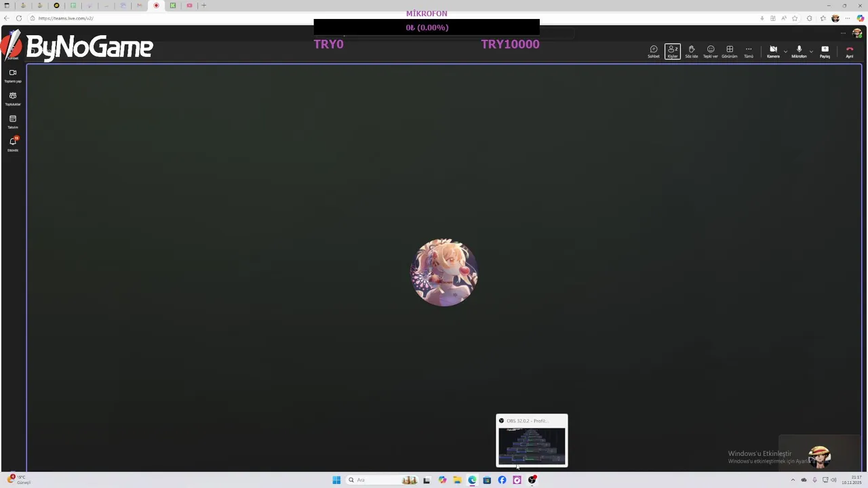Switch to the active Teams recording tab

(x=156, y=5)
